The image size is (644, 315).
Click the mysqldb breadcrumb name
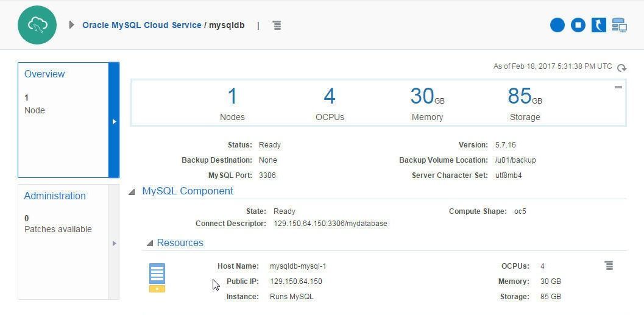pyautogui.click(x=227, y=25)
